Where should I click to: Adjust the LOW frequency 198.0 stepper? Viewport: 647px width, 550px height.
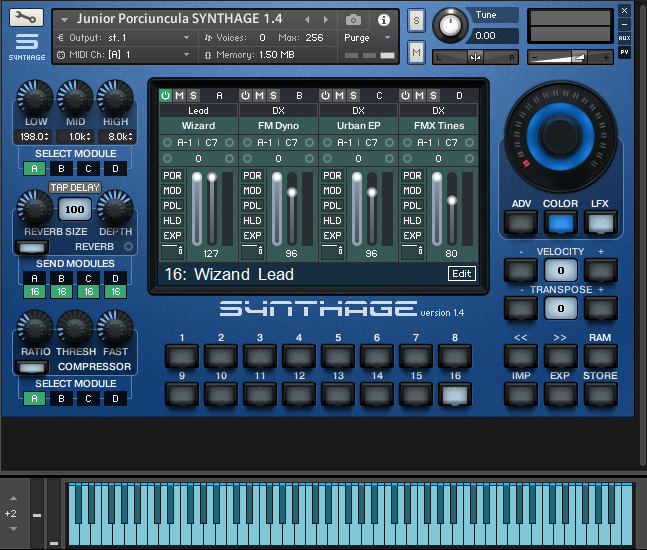click(34, 136)
